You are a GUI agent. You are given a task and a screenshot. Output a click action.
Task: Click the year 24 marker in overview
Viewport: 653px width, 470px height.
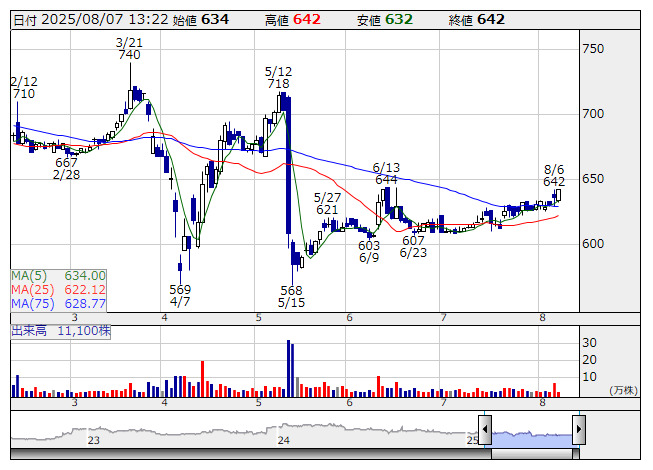pos(284,440)
